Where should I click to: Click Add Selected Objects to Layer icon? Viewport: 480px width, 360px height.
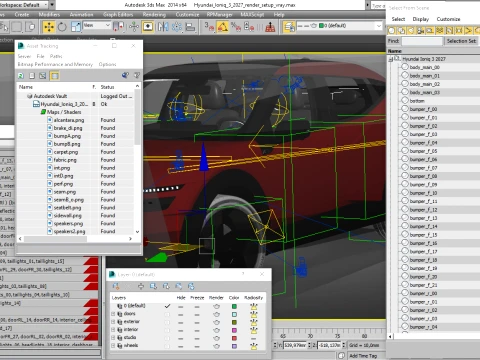[x=141, y=286]
